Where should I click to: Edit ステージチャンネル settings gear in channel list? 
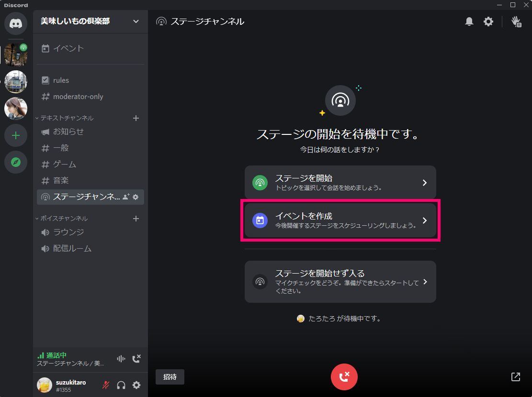[x=136, y=197]
